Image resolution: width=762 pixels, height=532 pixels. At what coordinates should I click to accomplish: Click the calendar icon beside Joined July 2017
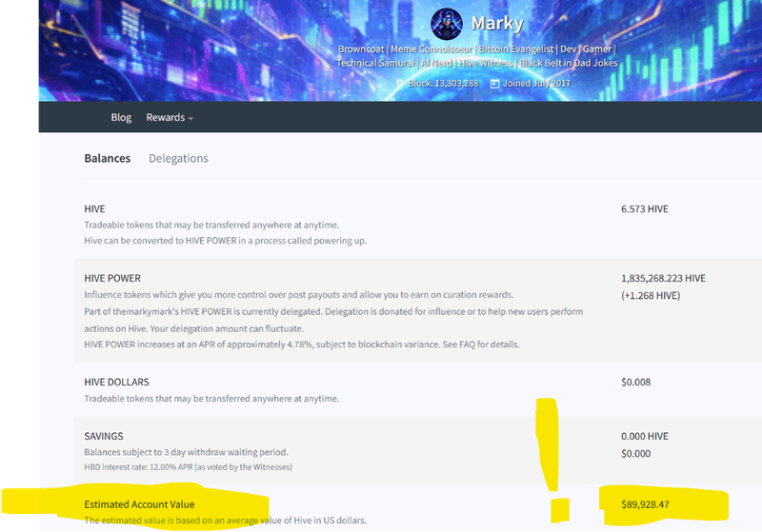click(x=494, y=84)
